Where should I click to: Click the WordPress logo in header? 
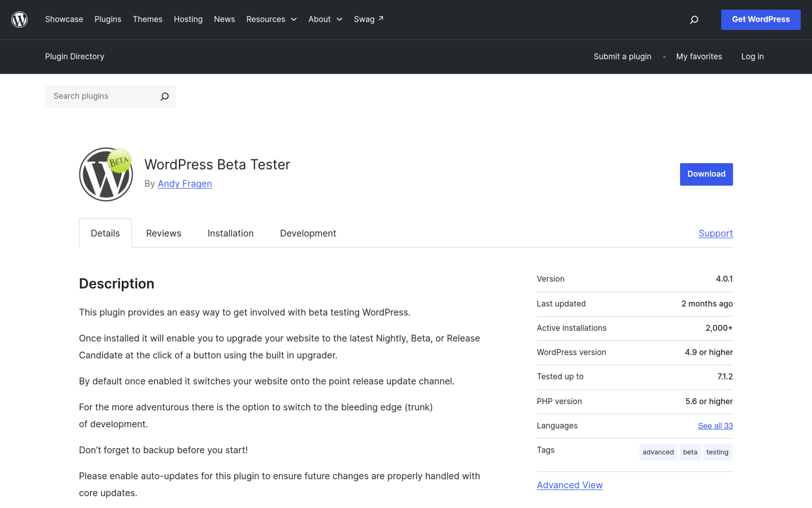pos(19,19)
